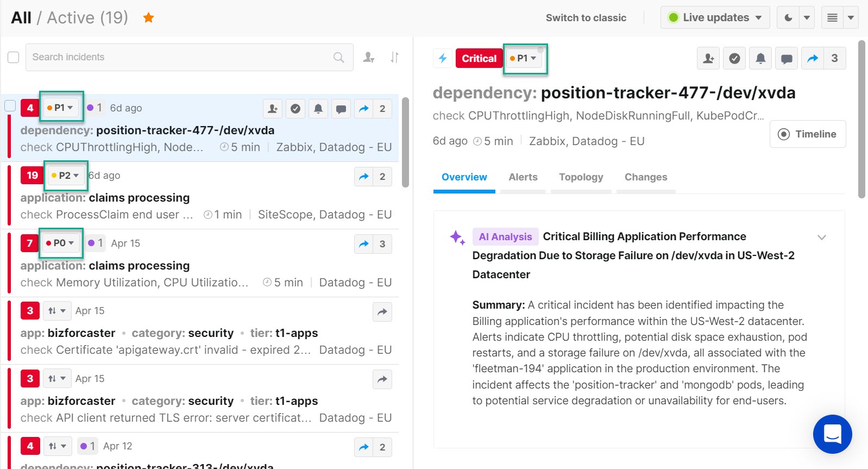868x469 pixels.
Task: Open the comment bubble icon in detail panel
Action: coord(787,58)
